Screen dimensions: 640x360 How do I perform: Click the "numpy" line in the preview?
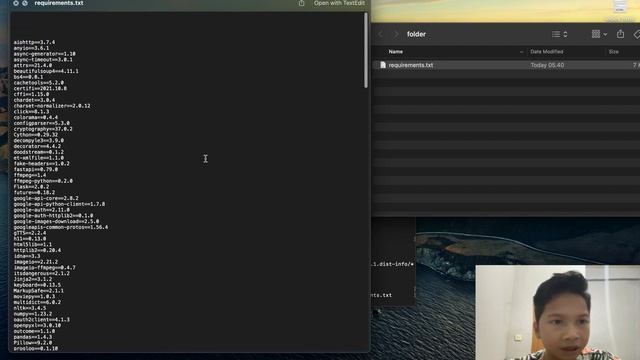[x=33, y=314]
